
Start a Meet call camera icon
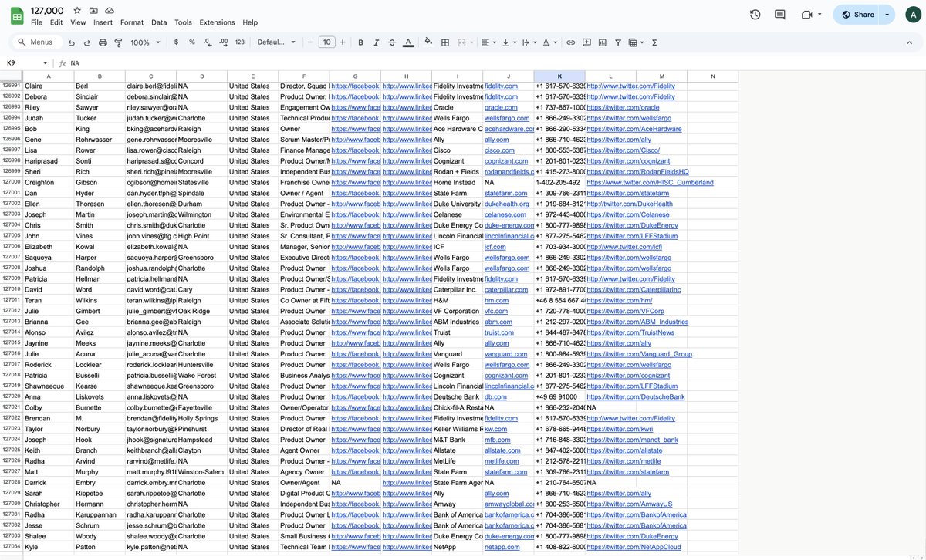click(807, 15)
